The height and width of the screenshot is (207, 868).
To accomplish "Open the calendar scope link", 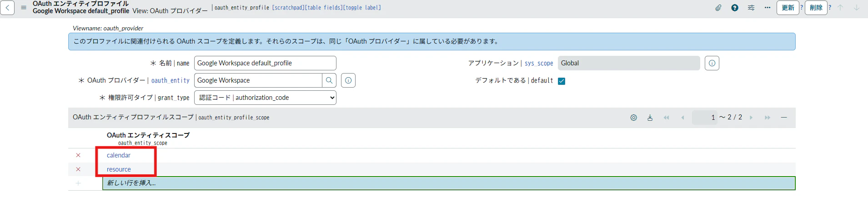I will coord(119,155).
